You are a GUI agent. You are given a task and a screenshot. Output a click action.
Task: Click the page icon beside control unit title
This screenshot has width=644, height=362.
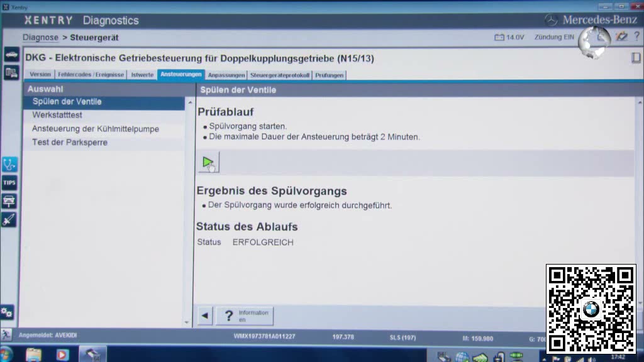(x=636, y=57)
